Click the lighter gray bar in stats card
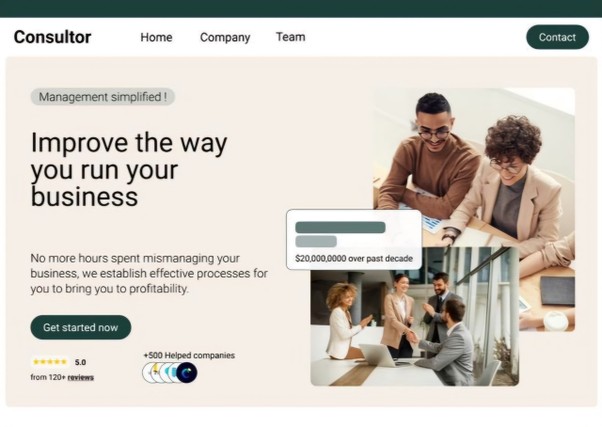Screen dimensions: 602x427 316,241
